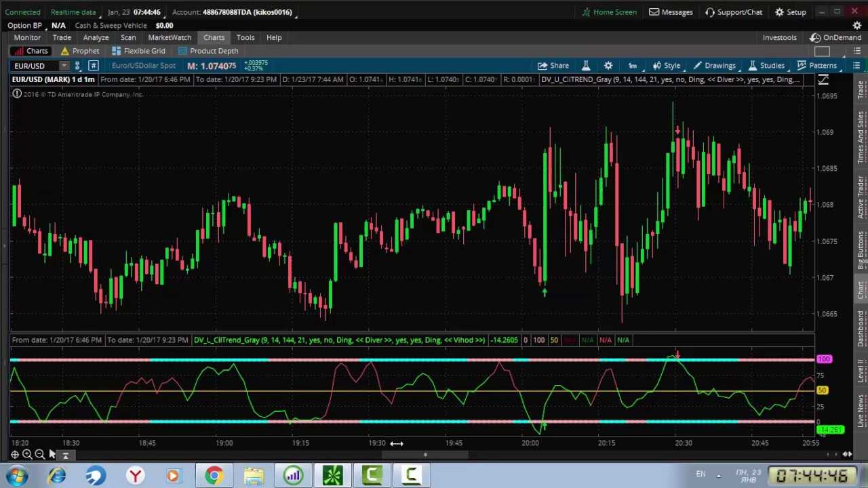Click the EN language indicator
This screenshot has width=868, height=488.
[x=701, y=474]
